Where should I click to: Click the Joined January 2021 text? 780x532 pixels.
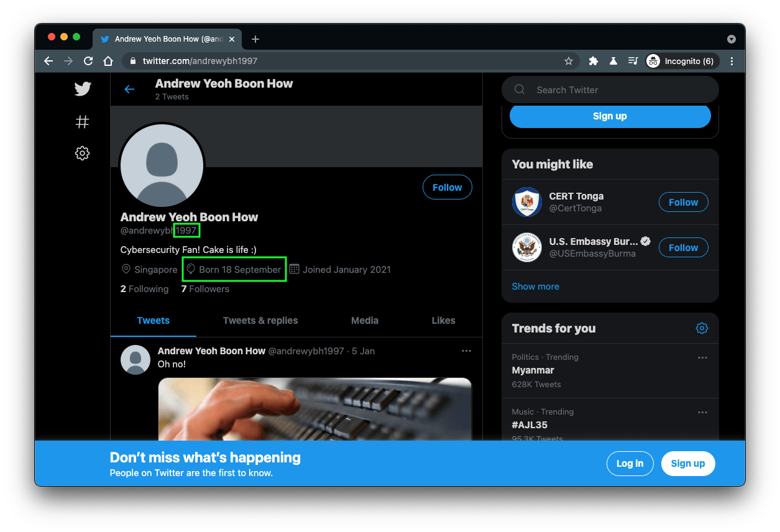coord(347,270)
